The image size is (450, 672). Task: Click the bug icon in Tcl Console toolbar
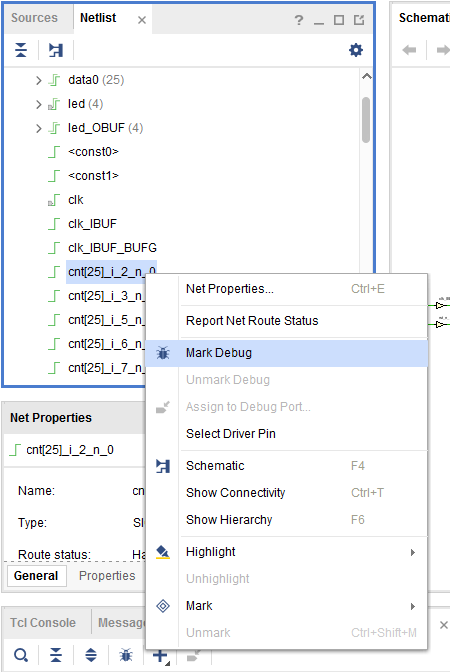coord(126,655)
